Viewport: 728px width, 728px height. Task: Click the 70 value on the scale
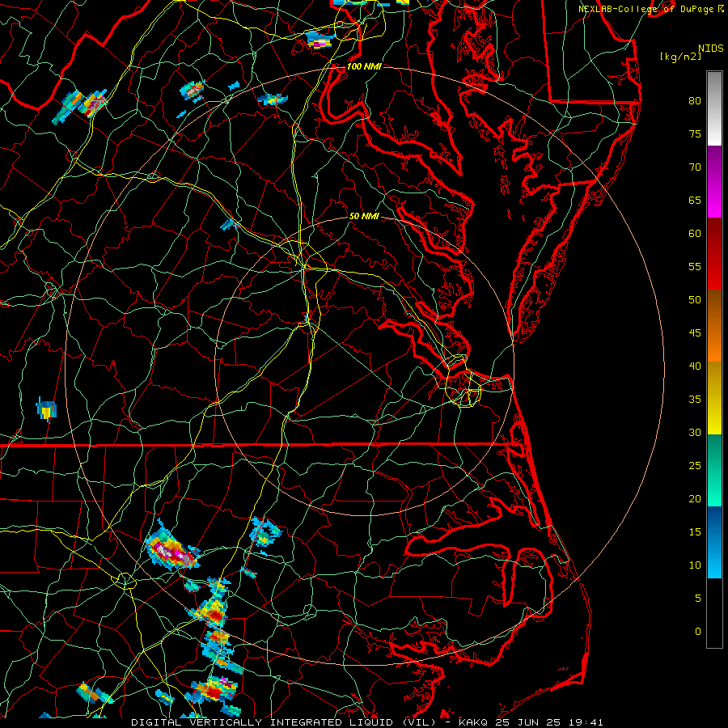[695, 167]
